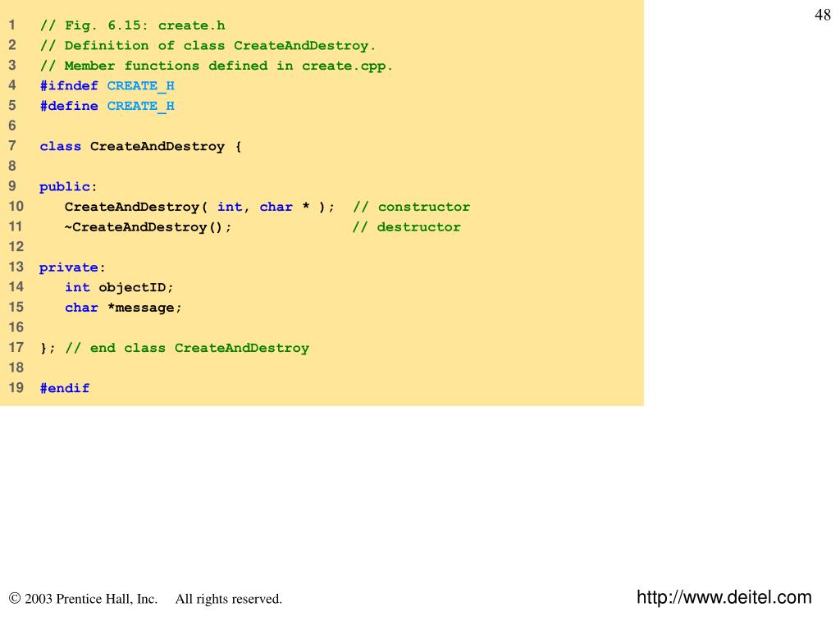Screen dimensions: 840x630
Task: Click line number 7
Action: 11,146
